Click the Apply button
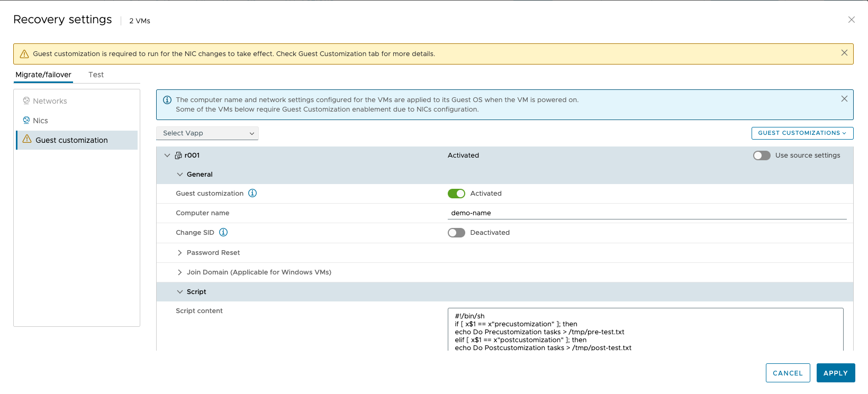 (x=835, y=373)
